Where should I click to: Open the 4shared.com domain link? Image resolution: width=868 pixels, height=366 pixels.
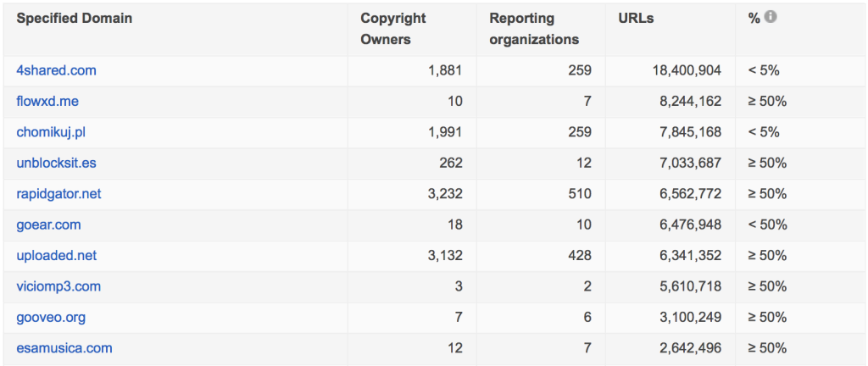pyautogui.click(x=57, y=71)
